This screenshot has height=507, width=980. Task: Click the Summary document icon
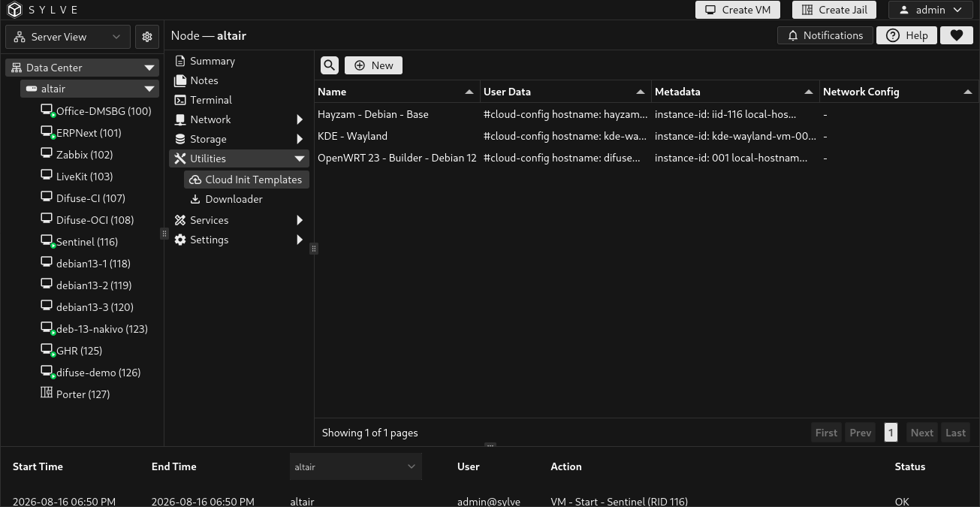(180, 61)
